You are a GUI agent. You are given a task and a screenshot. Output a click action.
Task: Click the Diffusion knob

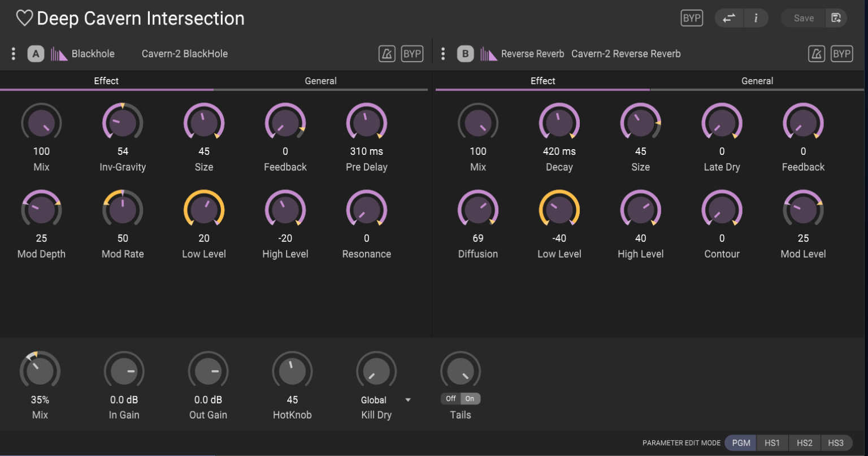[x=478, y=210]
